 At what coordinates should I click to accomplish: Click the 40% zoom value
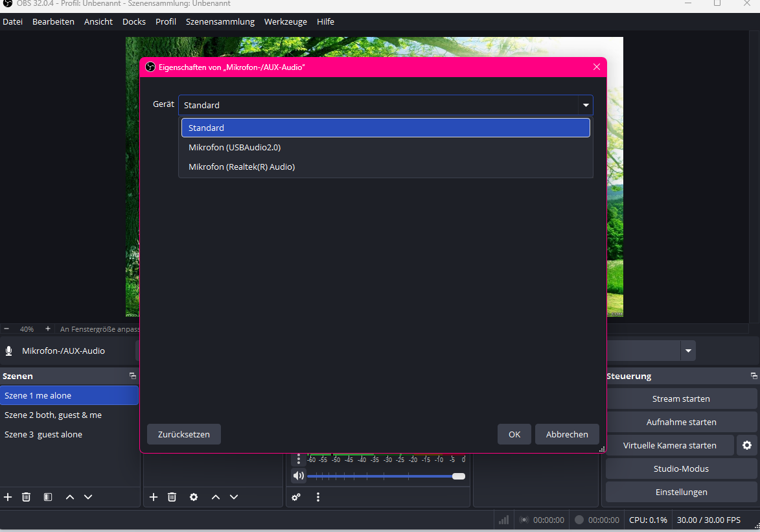27,329
